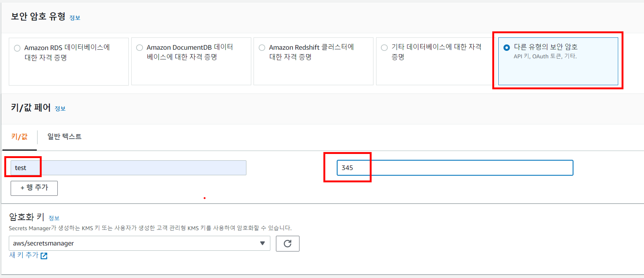
Task: Switch to the 키/값 tab
Action: click(19, 137)
